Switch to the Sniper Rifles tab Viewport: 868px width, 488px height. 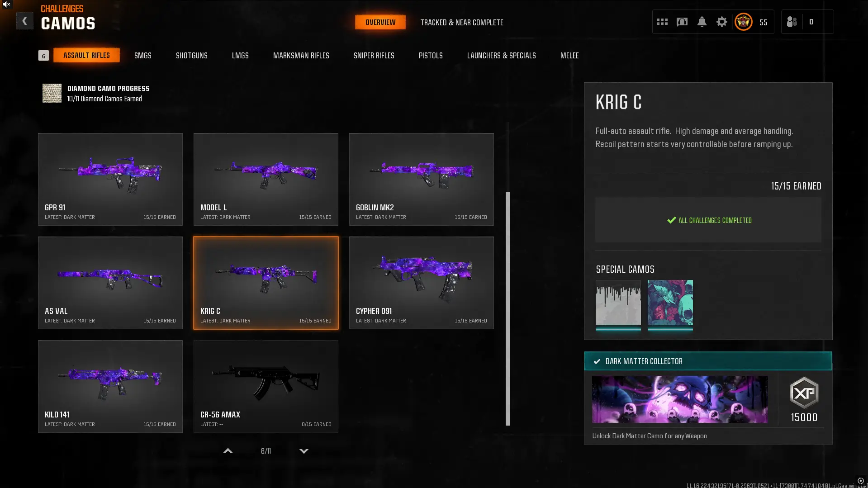(x=374, y=55)
